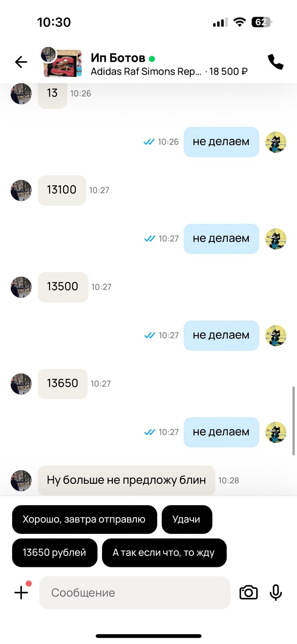Screen dimensions: 297x644
Task: Open the camera icon to send photo
Action: 248,592
